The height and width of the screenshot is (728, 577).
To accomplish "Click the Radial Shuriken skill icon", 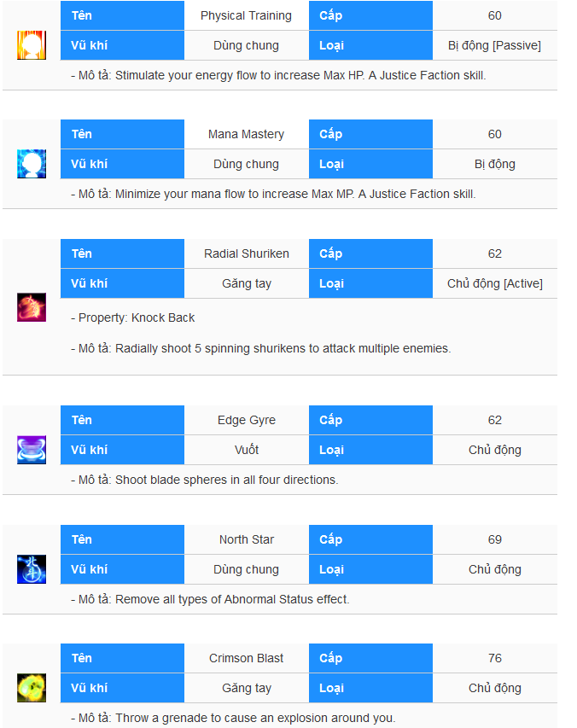I will click(32, 307).
